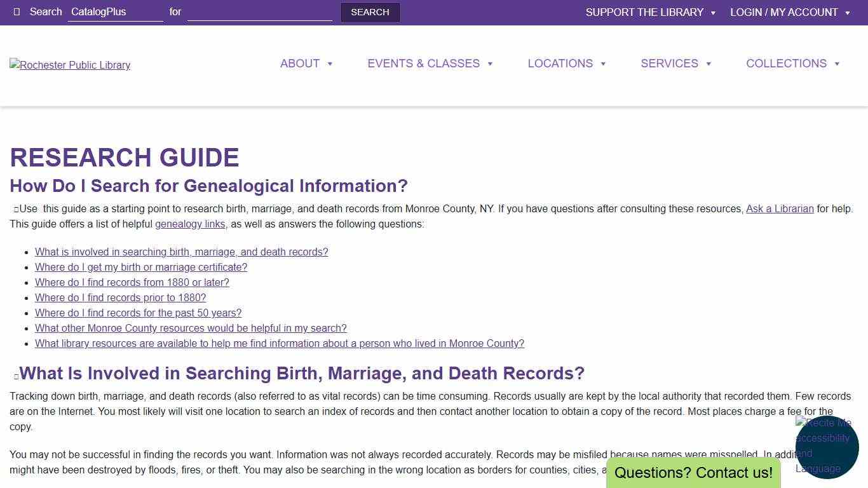This screenshot has height=488, width=868.
Task: Open the Questions? Contact us! chat
Action: click(693, 473)
